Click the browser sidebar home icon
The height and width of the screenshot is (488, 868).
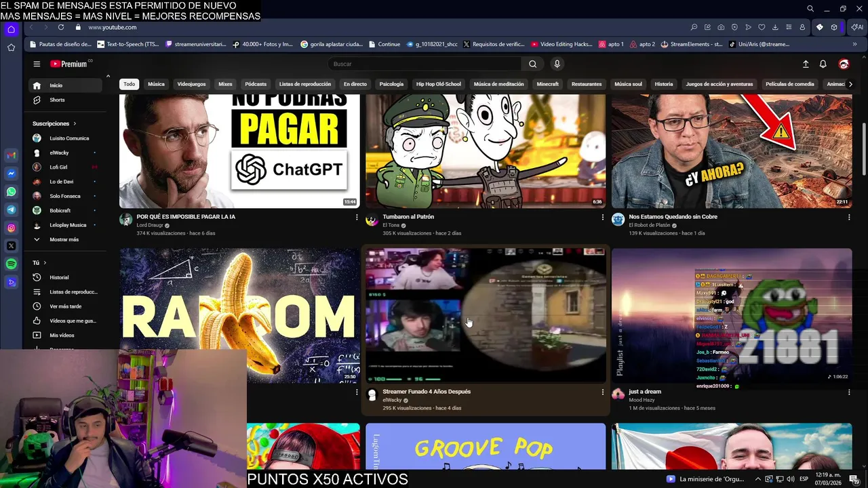(11, 29)
